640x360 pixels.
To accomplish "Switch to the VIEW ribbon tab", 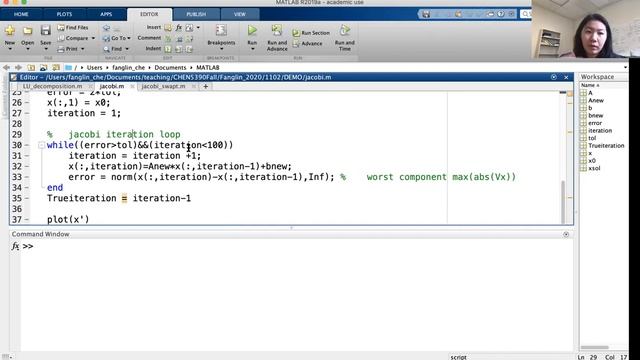I will (240, 14).
